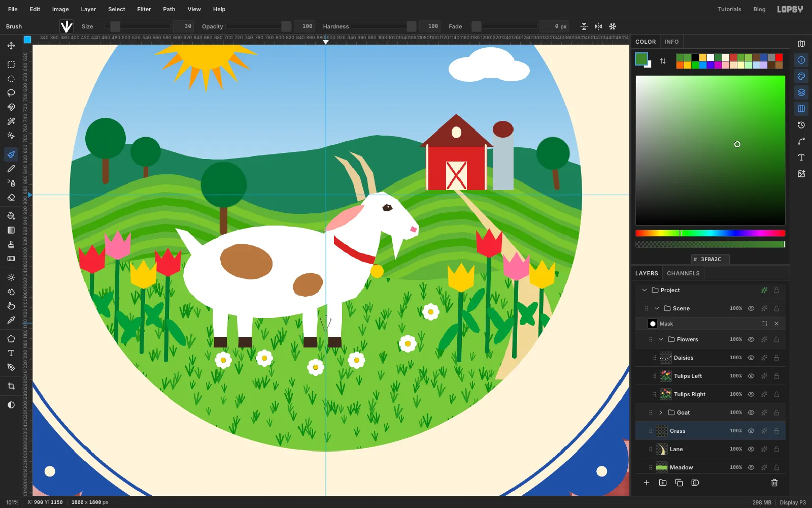This screenshot has height=508, width=812.
Task: Click the brush Size value field
Action: coord(183,26)
